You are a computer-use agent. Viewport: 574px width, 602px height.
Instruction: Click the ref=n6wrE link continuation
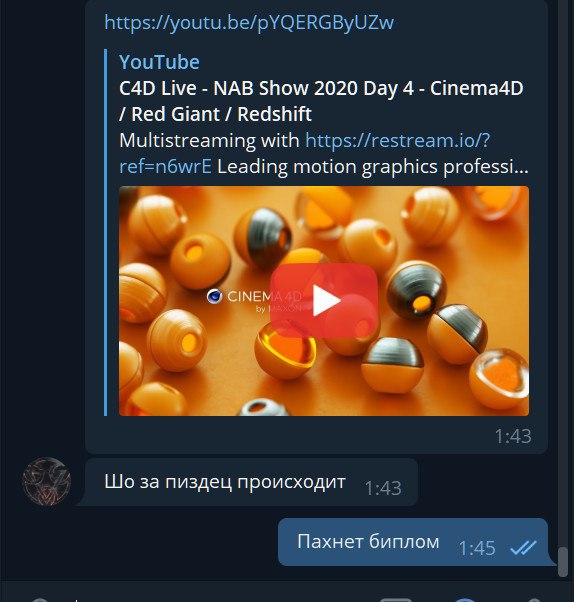coord(165,167)
